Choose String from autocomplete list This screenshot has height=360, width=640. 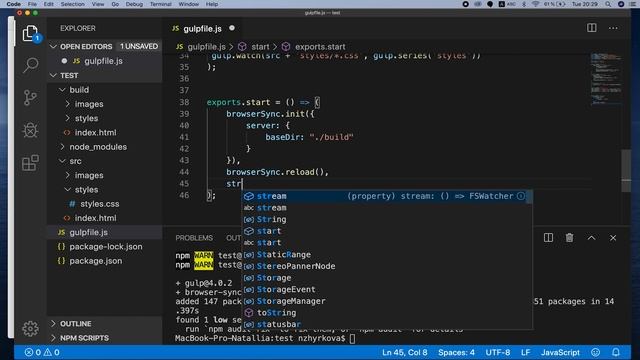[x=387, y=219]
